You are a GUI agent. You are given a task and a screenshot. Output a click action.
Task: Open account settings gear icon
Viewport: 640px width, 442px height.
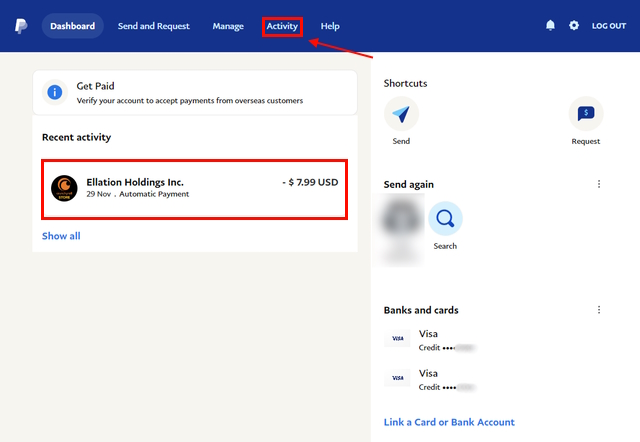pos(574,26)
